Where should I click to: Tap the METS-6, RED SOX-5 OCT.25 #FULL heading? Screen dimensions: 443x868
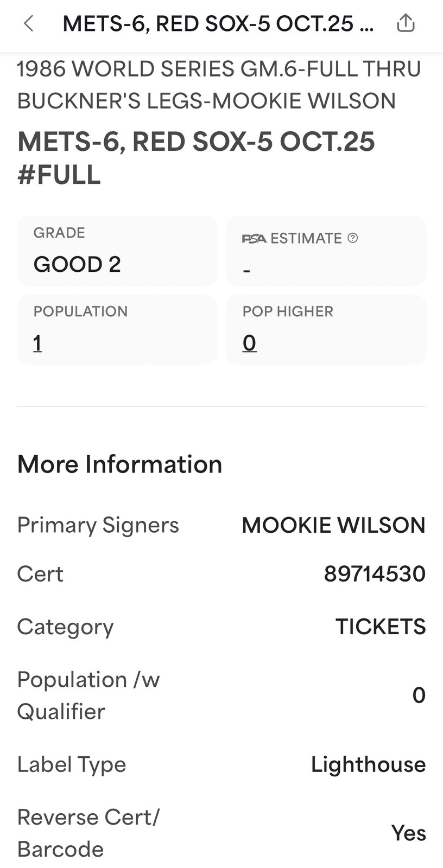click(196, 158)
